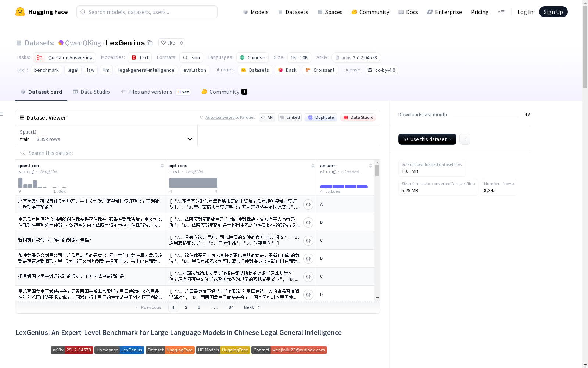Open the cc-by-4.0 license tag

382,70
